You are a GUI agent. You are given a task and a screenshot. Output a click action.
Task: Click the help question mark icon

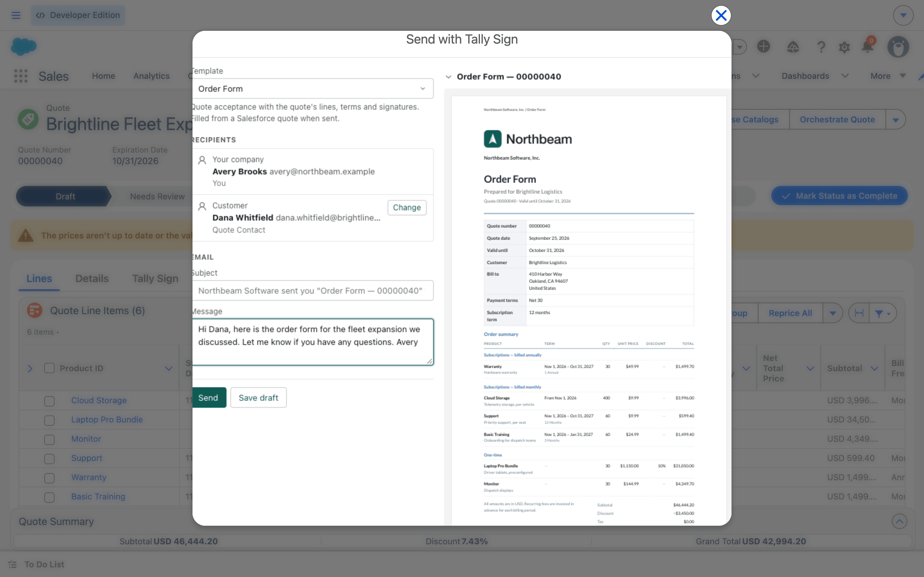click(x=821, y=47)
